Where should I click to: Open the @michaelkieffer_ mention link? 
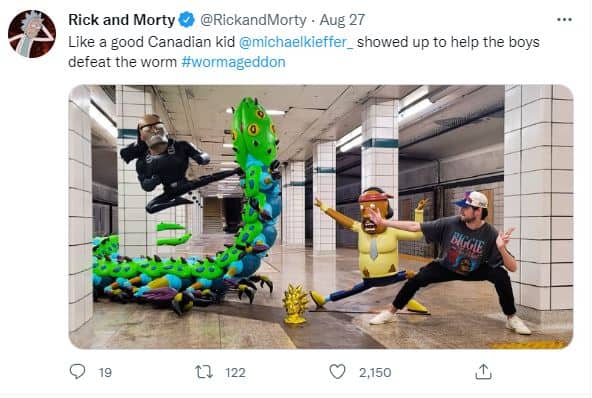(x=296, y=42)
